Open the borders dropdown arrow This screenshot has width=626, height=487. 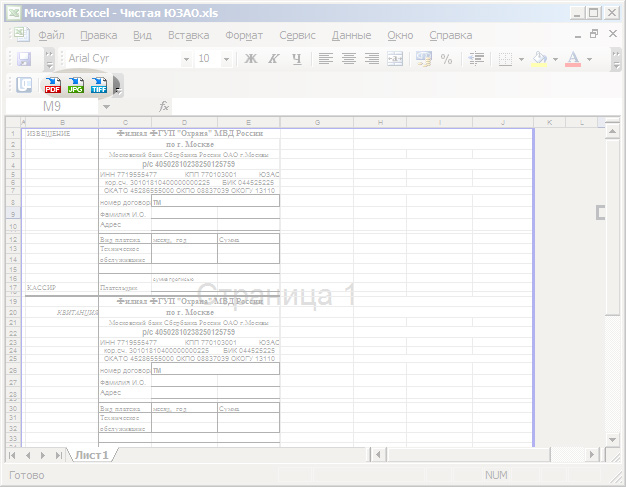(x=521, y=59)
